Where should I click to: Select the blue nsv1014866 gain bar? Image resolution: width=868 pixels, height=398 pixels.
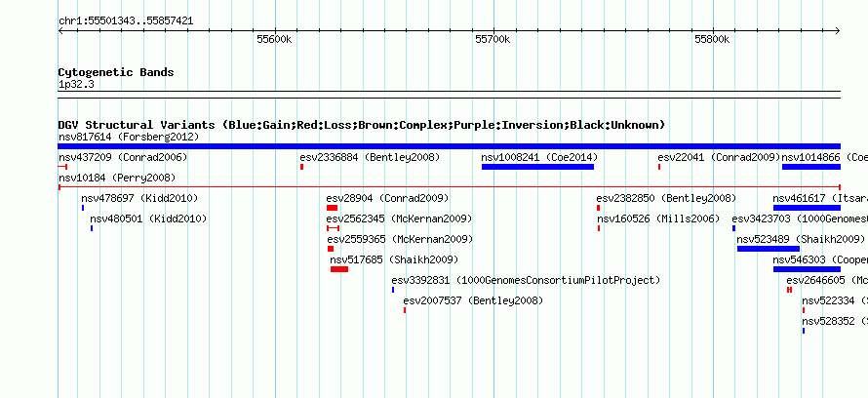[811, 167]
